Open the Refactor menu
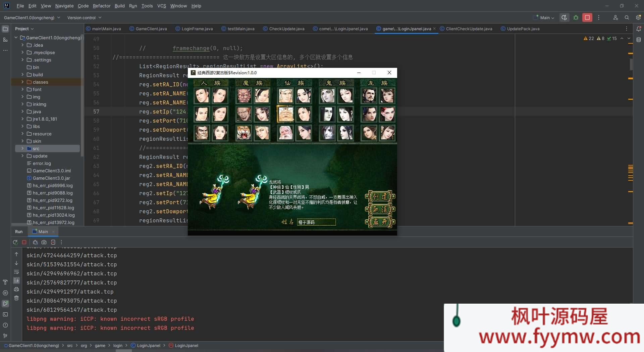The height and width of the screenshot is (352, 644). pos(102,6)
